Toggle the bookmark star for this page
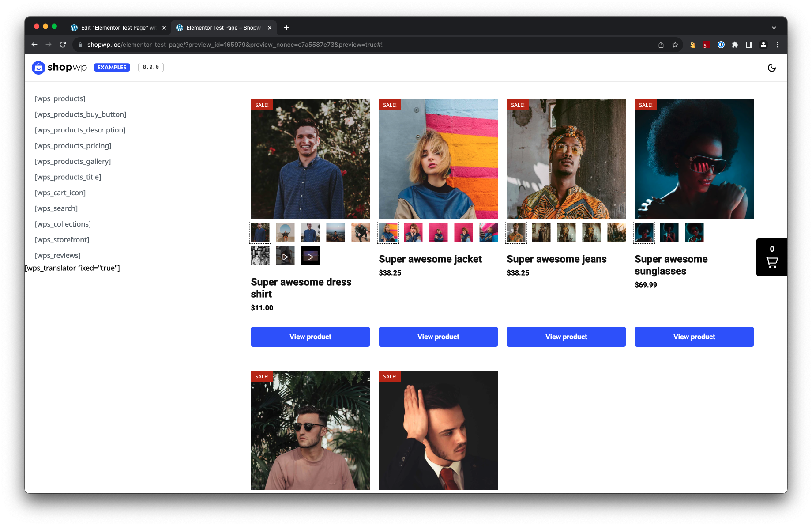The image size is (812, 526). [675, 45]
